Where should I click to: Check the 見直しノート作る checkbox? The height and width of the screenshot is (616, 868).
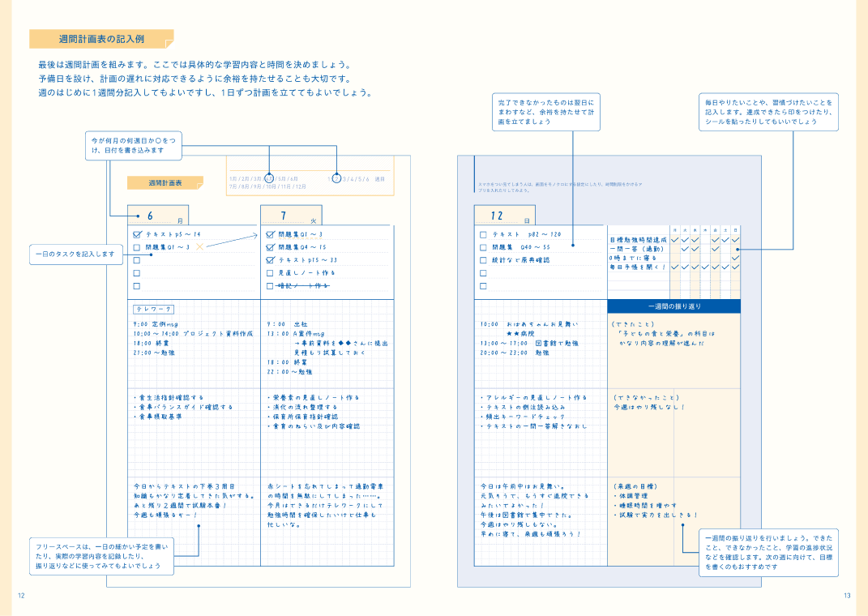tap(270, 273)
